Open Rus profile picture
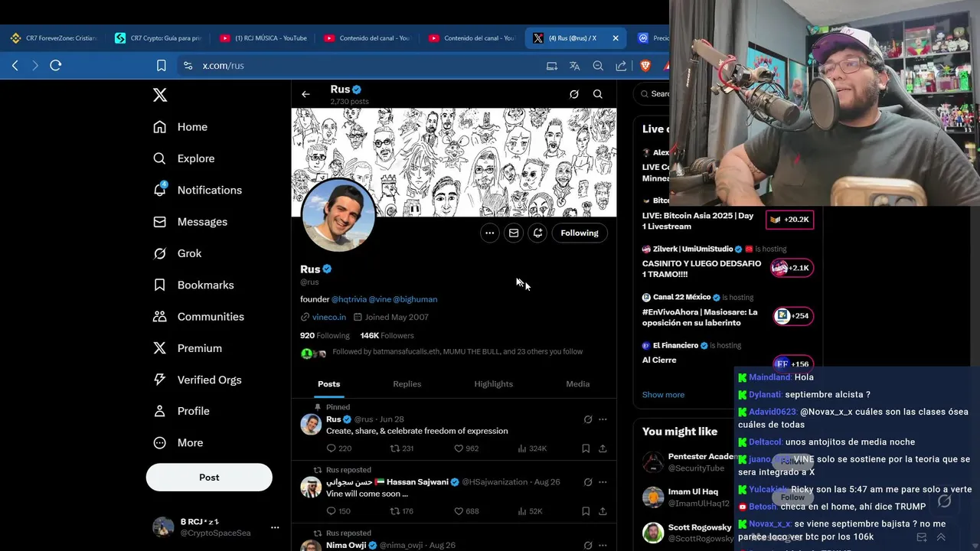 coord(338,215)
